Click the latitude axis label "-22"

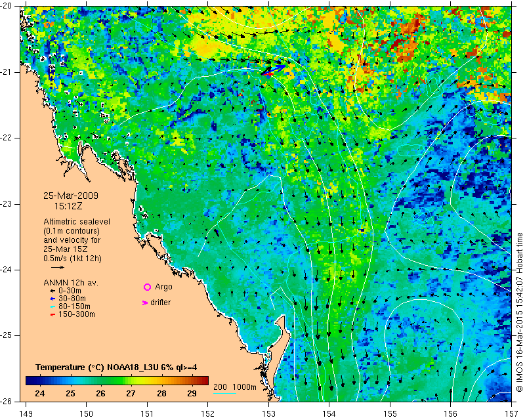pyautogui.click(x=5, y=138)
